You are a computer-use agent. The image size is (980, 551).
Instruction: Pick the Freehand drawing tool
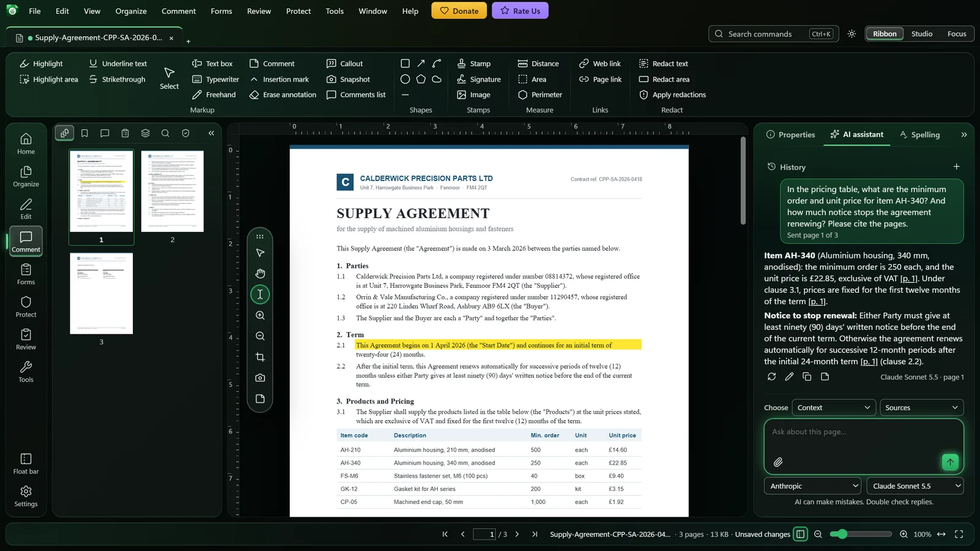[x=214, y=95]
